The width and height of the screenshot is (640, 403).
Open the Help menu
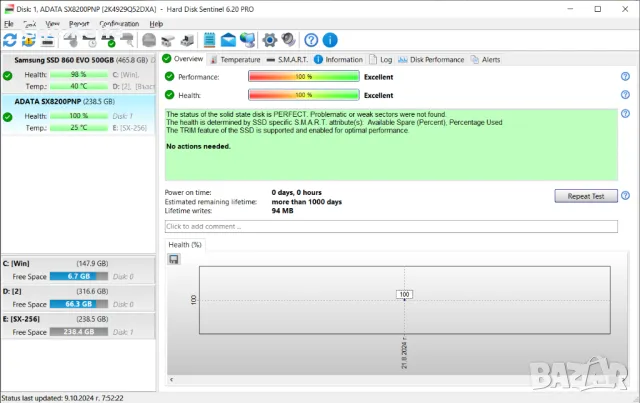click(x=156, y=23)
